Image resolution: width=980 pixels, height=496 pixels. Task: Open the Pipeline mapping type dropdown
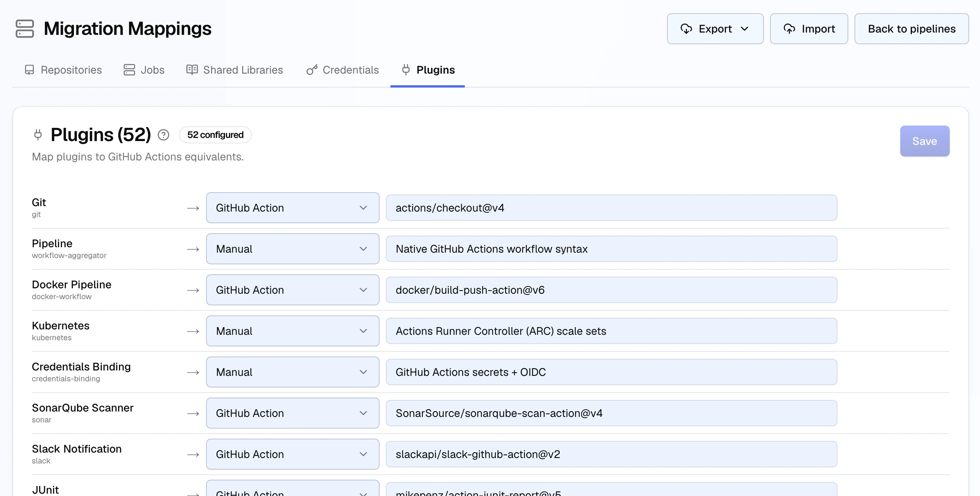(292, 249)
